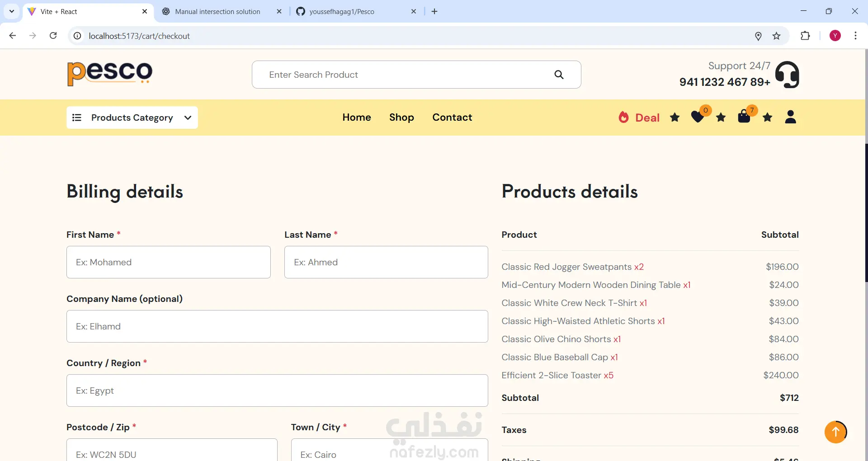The height and width of the screenshot is (461, 868).
Task: Open the tab search dropdown arrow
Action: pyautogui.click(x=12, y=11)
